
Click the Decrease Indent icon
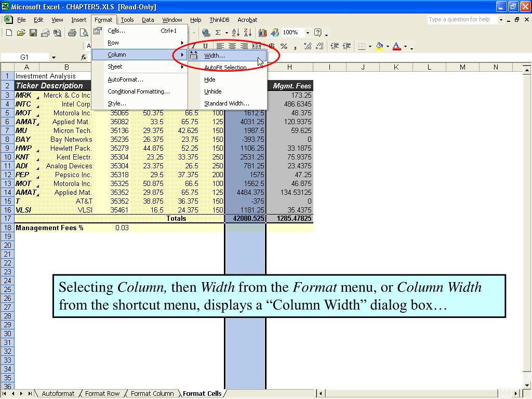(x=335, y=46)
